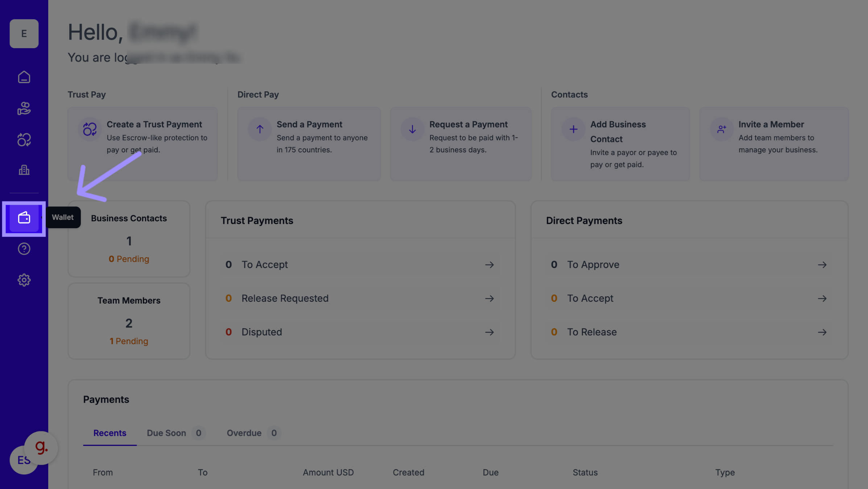This screenshot has height=489, width=868.
Task: Open Trust Payments sidebar icon
Action: point(24,139)
